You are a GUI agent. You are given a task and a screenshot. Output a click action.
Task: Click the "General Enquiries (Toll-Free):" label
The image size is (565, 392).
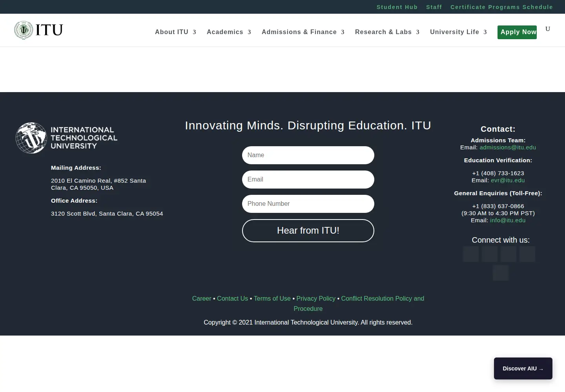click(498, 193)
